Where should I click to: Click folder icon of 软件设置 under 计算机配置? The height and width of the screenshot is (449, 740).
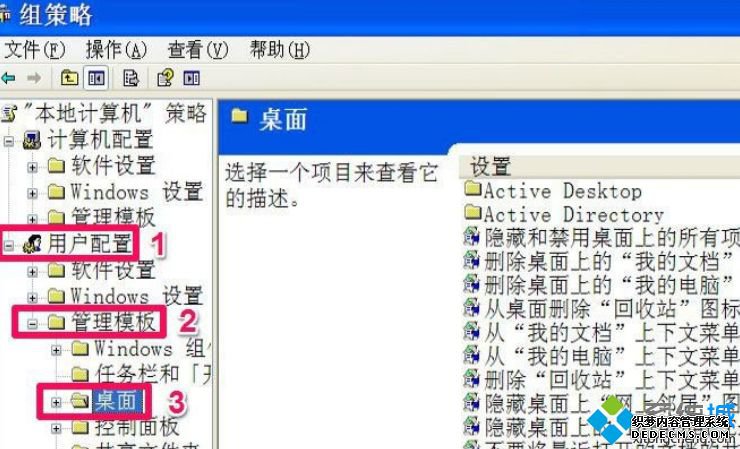point(56,166)
